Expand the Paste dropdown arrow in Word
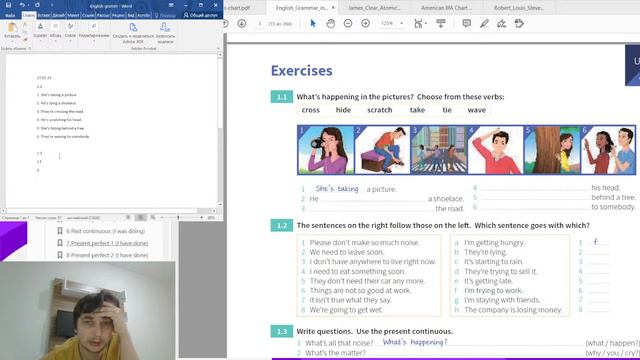Image resolution: width=640 pixels, height=360 pixels. tap(12, 41)
